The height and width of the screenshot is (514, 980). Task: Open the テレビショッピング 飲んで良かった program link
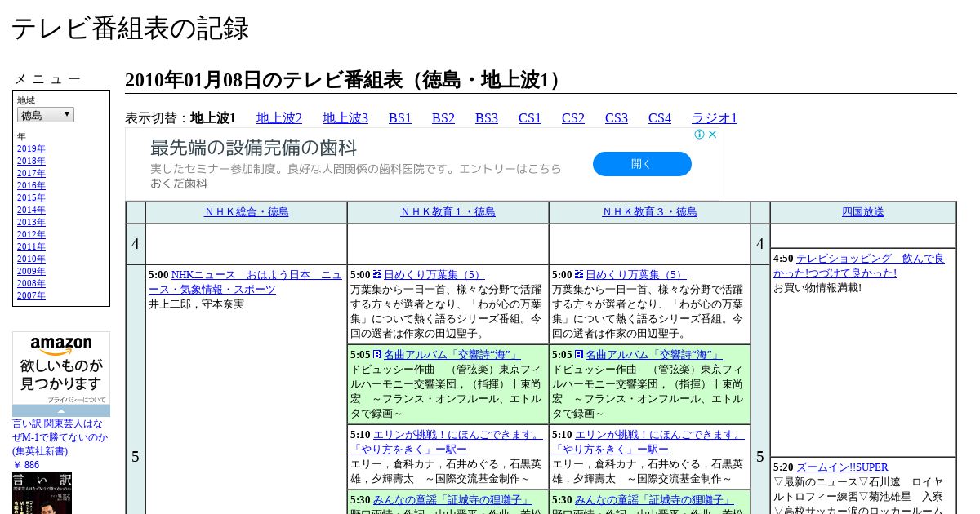tap(859, 266)
